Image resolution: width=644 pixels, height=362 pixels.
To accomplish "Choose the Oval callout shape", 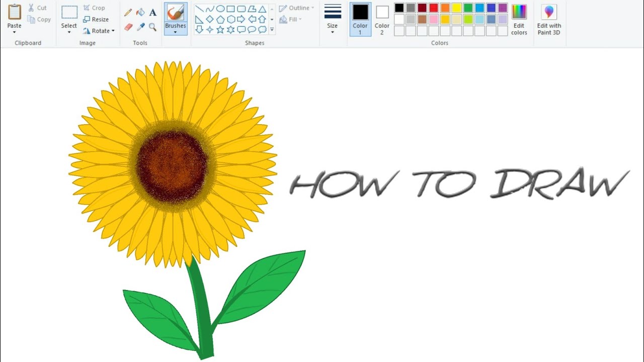I will point(252,30).
